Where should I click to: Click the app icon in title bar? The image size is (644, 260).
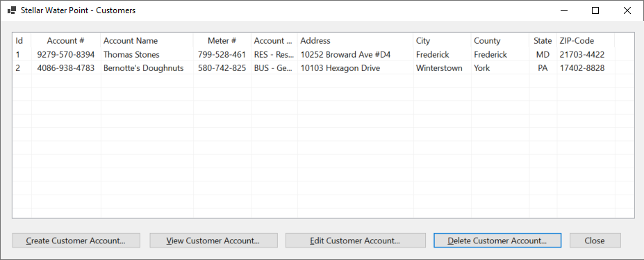click(x=12, y=10)
